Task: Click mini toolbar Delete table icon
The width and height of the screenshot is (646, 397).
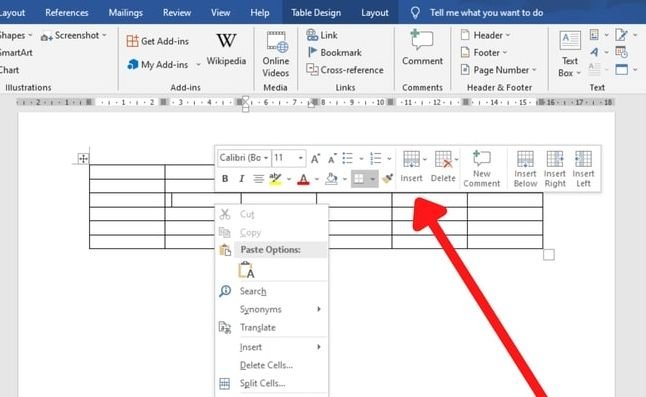Action: click(x=443, y=166)
